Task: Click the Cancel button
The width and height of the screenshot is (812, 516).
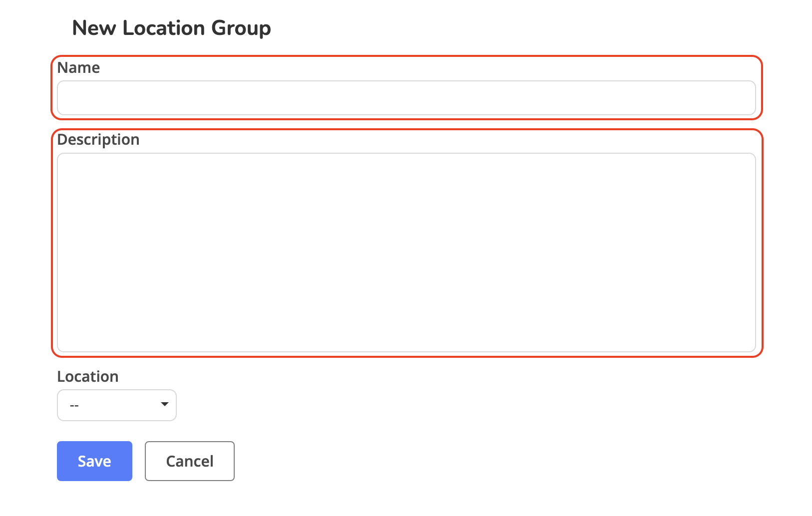Action: [189, 461]
